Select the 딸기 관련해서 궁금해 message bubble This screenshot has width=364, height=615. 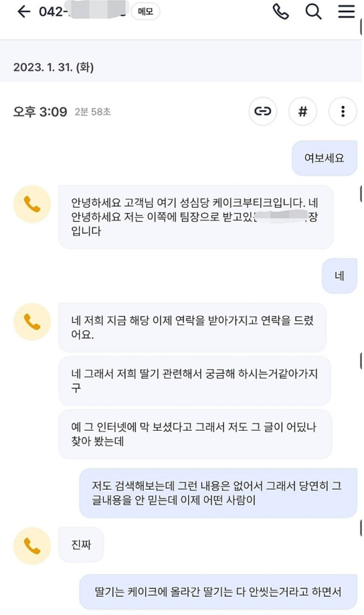click(x=195, y=381)
